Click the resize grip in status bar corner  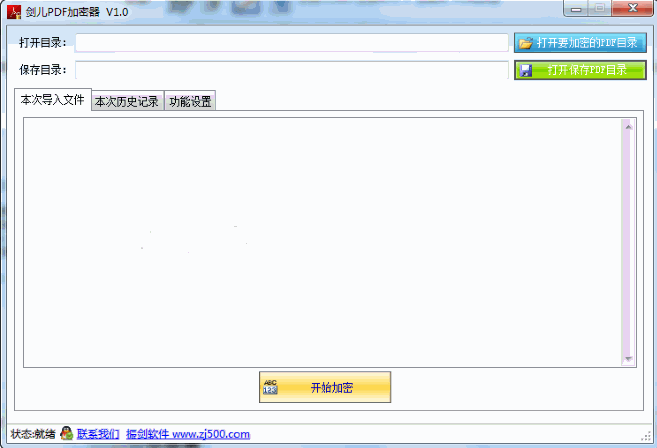point(646,436)
